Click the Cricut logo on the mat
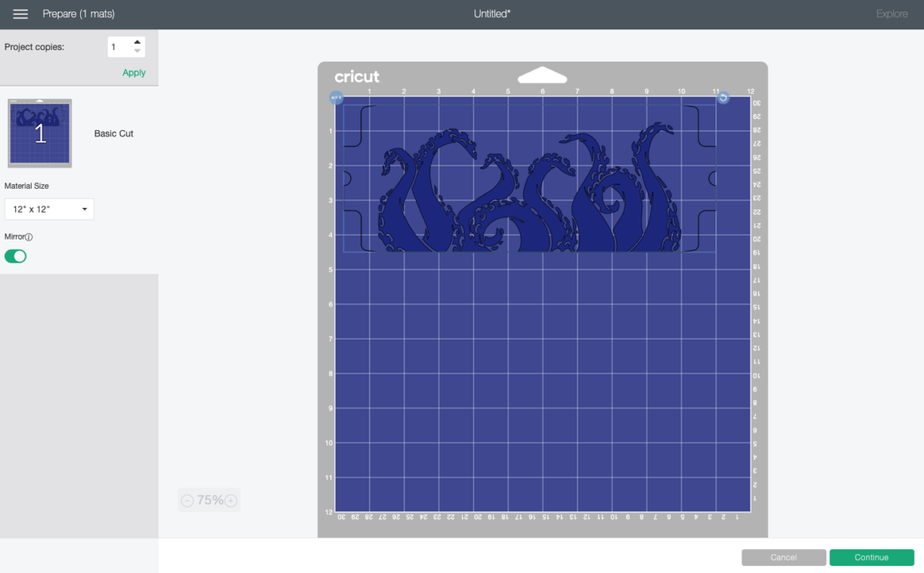Viewport: 924px width, 573px height. click(x=357, y=76)
